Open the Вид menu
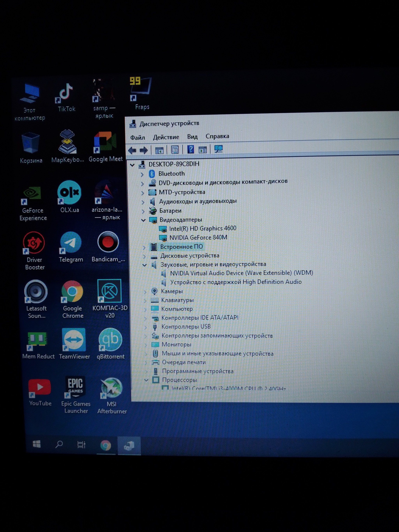Viewport: 399px width, 532px height. [x=192, y=137]
